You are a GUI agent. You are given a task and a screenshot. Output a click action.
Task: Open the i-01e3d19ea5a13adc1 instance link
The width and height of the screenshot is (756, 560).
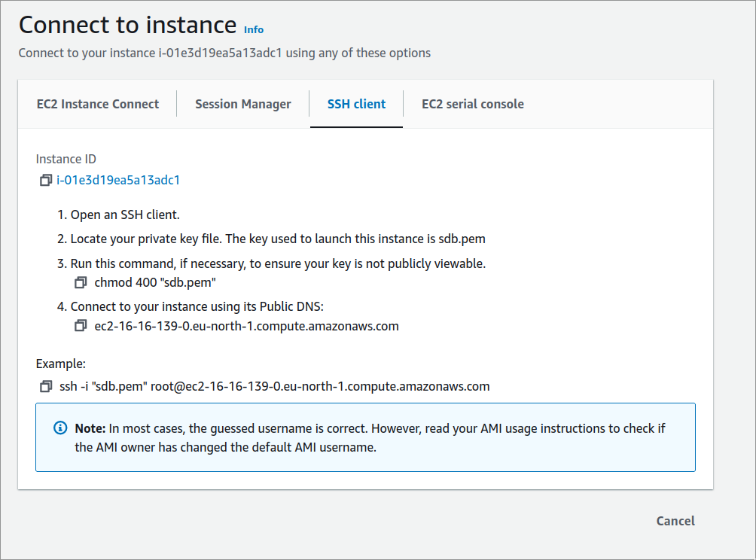coord(118,181)
